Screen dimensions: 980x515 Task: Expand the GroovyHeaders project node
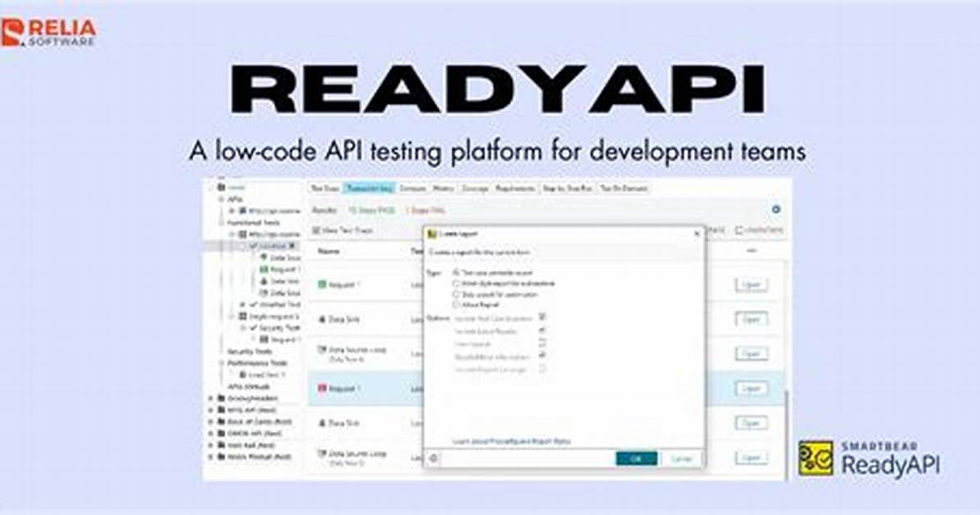(211, 398)
